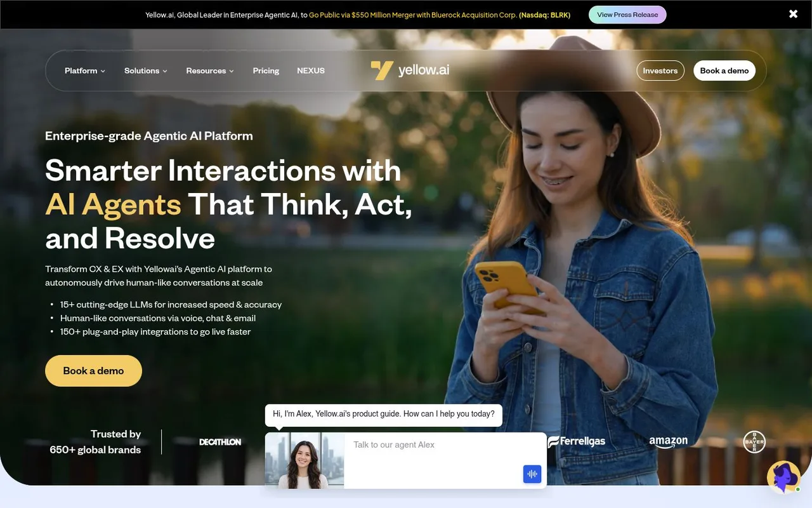Viewport: 812px width, 508px height.
Task: Expand the Platform menu
Action: point(85,70)
